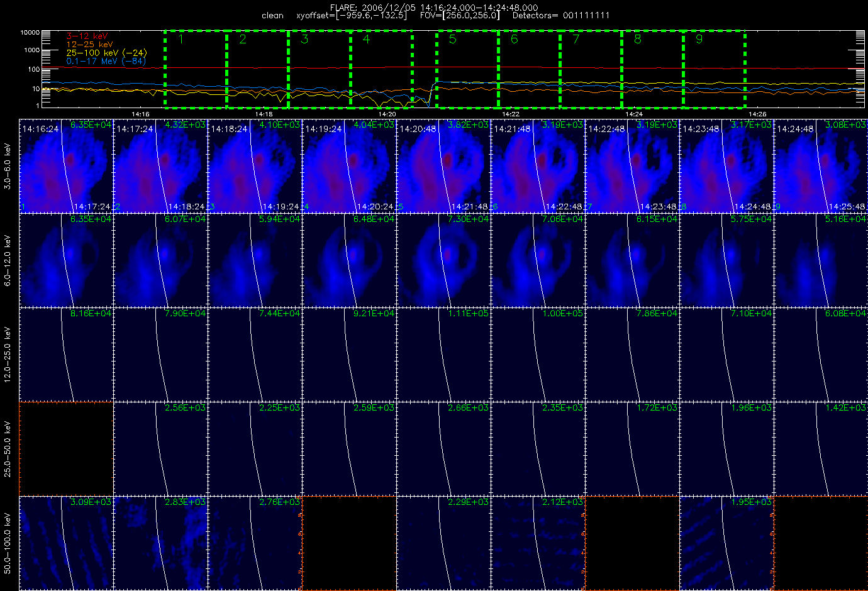Select interval marker 6 in the light curve

click(x=514, y=39)
